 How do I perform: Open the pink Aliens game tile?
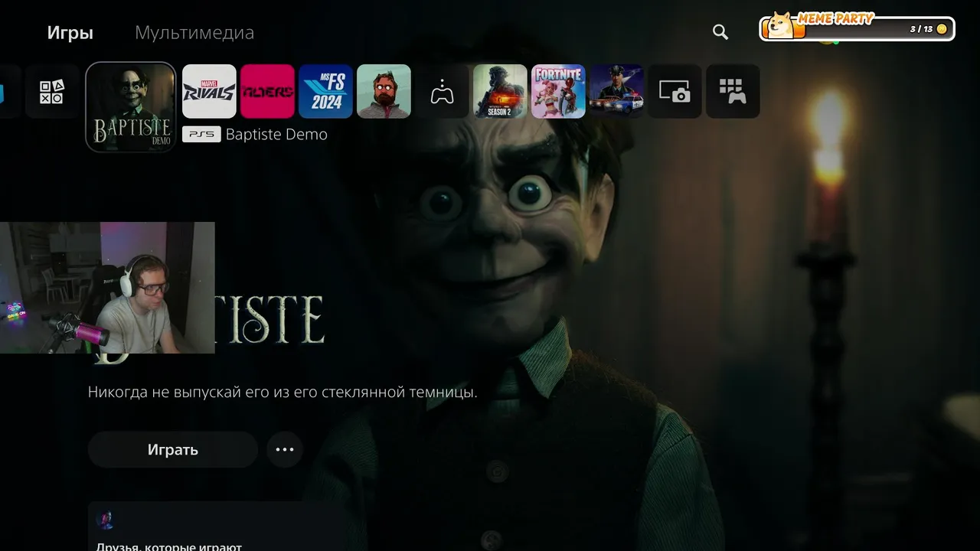pyautogui.click(x=267, y=91)
